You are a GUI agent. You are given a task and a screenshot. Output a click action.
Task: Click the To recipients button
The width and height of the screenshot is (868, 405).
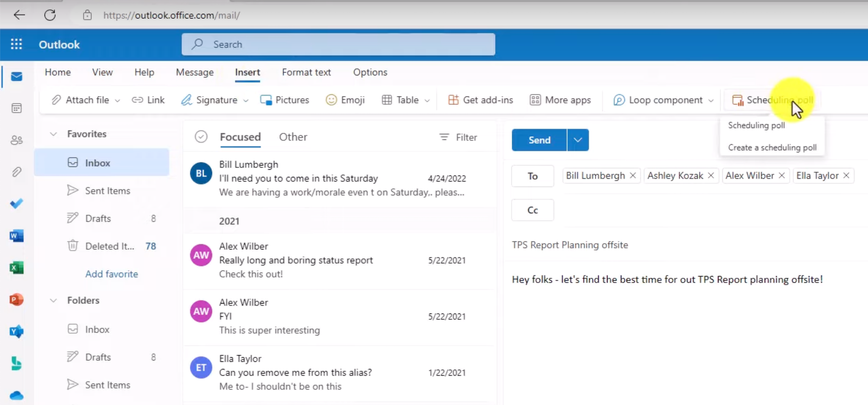(533, 176)
